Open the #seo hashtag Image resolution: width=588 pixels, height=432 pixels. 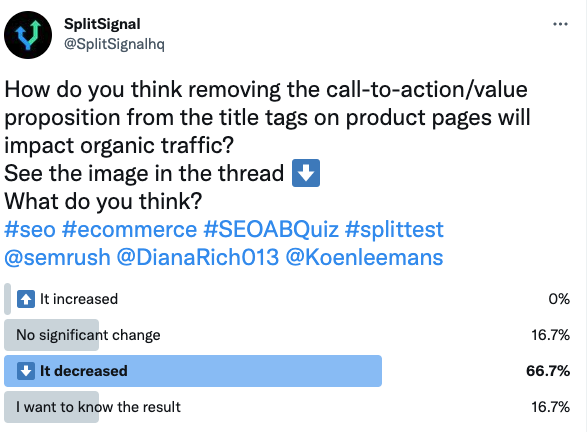point(30,229)
